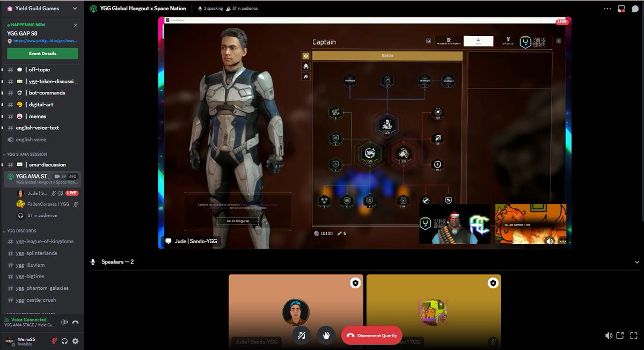Select the Influence tab in stream
Image resolution: width=644 pixels, height=350 pixels.
(507, 41)
